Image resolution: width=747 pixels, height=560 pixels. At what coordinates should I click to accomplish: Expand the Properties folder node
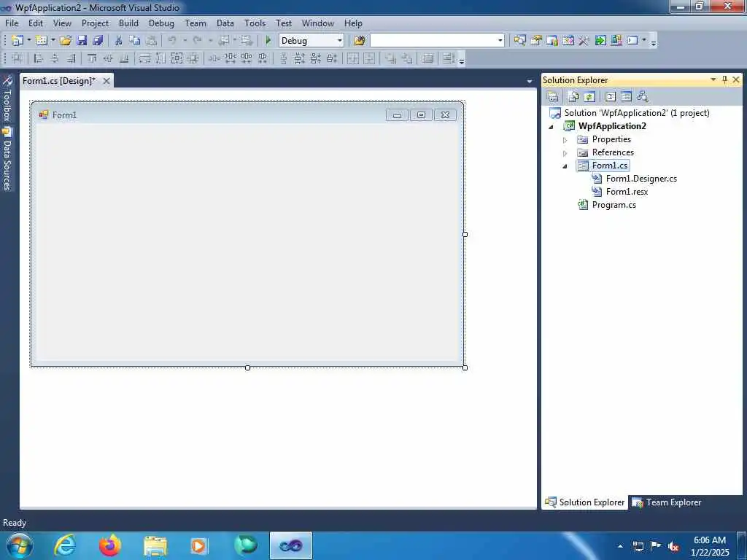point(565,140)
